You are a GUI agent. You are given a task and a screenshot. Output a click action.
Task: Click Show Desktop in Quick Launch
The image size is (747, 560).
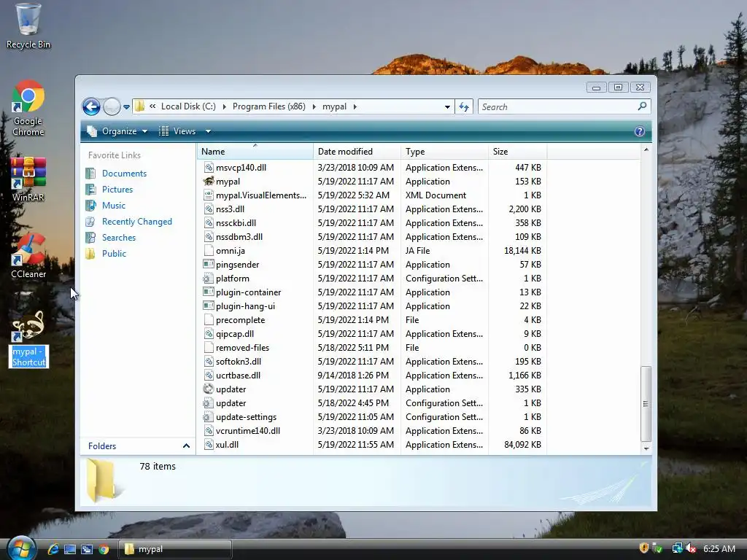(x=70, y=549)
